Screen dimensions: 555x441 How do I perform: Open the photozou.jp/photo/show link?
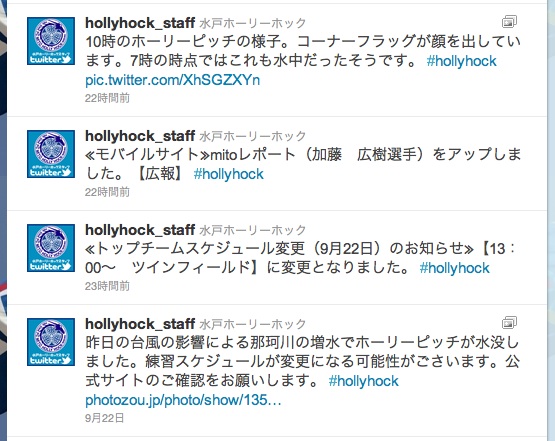pyautogui.click(x=183, y=400)
